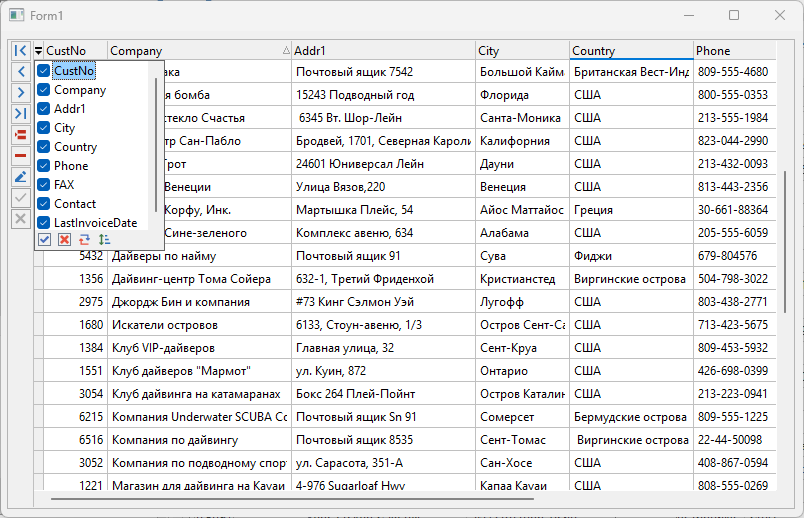Click the red X deselect-all columns icon
The image size is (804, 518).
pyautogui.click(x=64, y=240)
